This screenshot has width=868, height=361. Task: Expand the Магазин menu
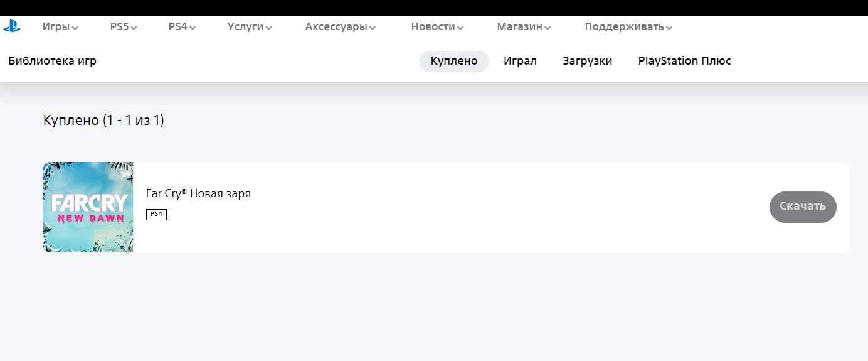click(524, 27)
